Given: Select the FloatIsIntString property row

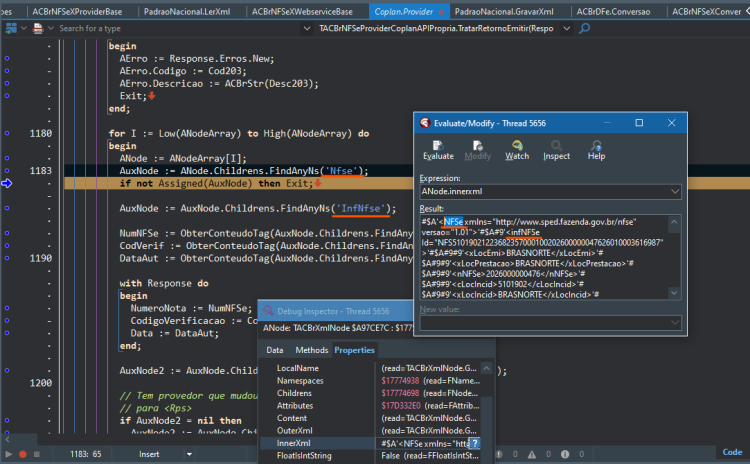Looking at the screenshot, I should [371, 456].
